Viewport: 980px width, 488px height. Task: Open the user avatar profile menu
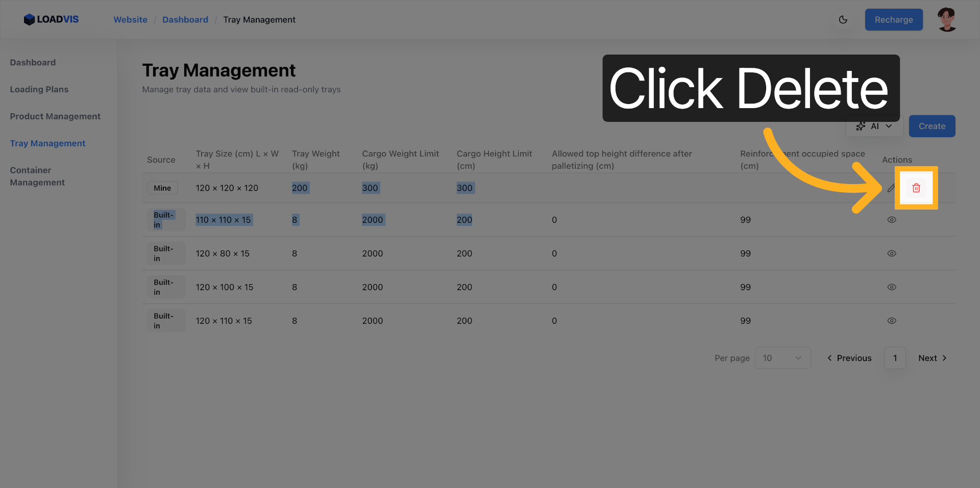point(947,20)
